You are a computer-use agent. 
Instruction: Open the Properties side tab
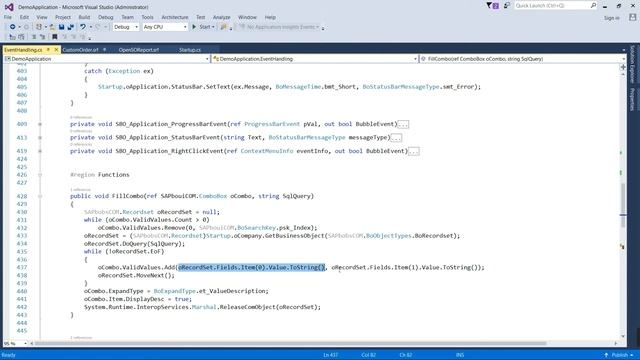pyautogui.click(x=632, y=99)
